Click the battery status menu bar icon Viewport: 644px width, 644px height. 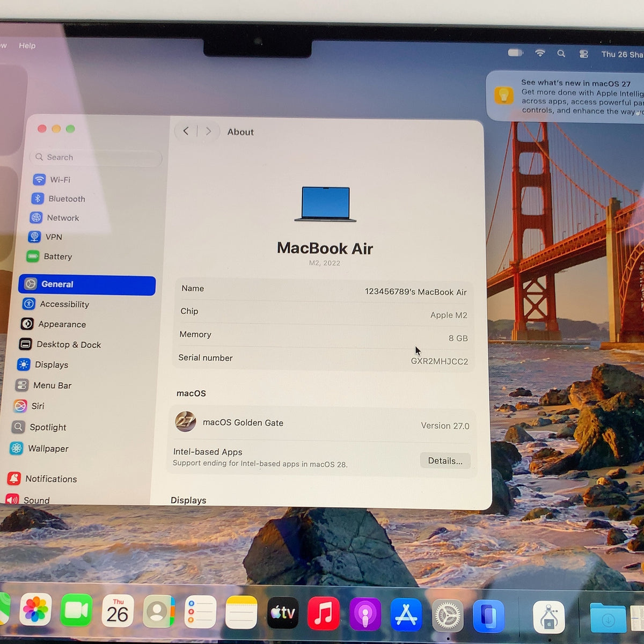[515, 53]
